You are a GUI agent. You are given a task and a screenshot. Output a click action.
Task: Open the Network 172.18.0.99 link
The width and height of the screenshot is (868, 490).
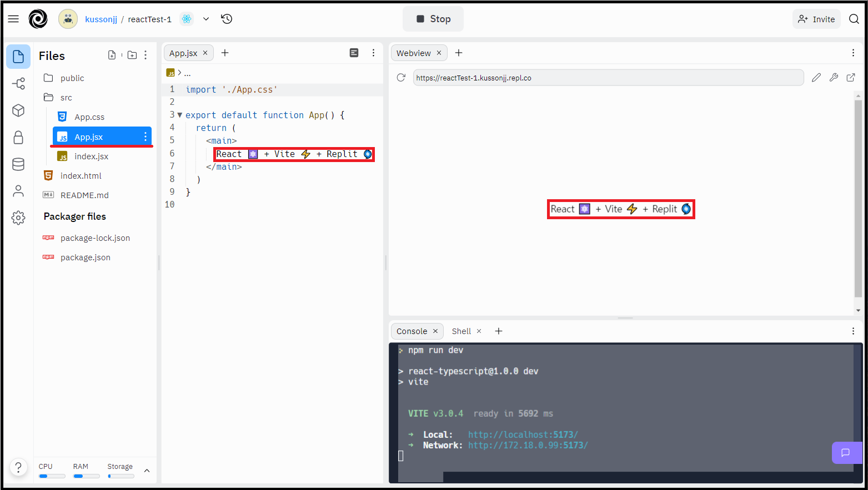click(528, 445)
